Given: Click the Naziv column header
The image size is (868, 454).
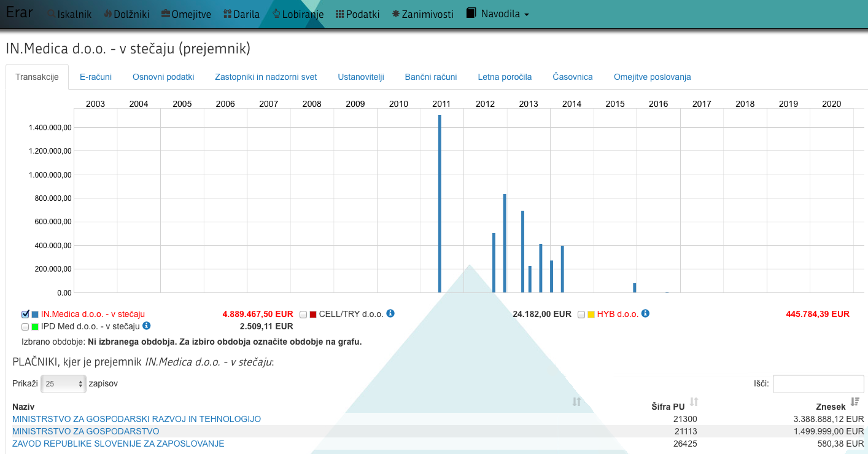Looking at the screenshot, I should point(23,407).
